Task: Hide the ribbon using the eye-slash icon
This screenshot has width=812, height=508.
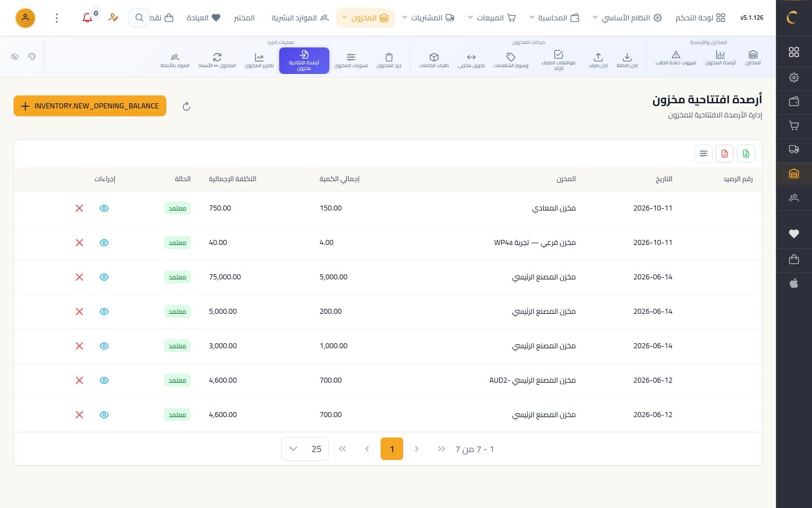Action: 15,56
